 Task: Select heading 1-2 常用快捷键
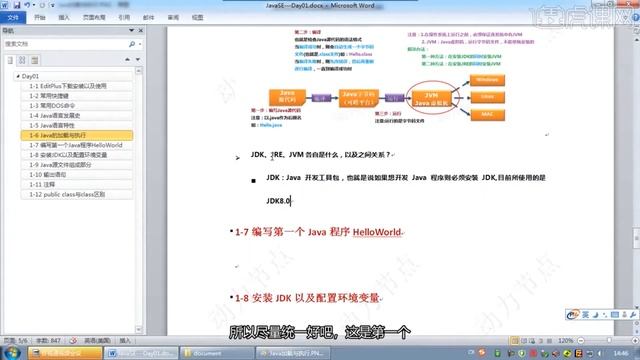tap(77, 96)
